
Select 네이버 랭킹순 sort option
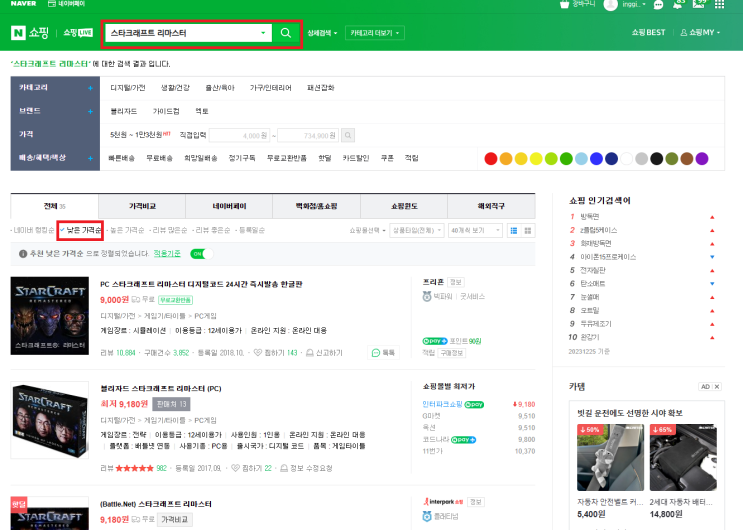32,230
